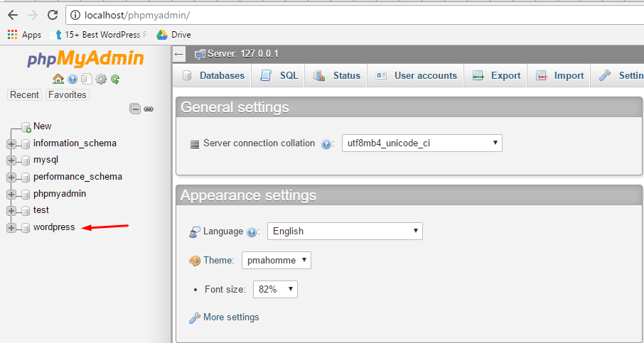Viewport: 644px width, 343px height.
Task: Click New to create a database
Action: 43,126
